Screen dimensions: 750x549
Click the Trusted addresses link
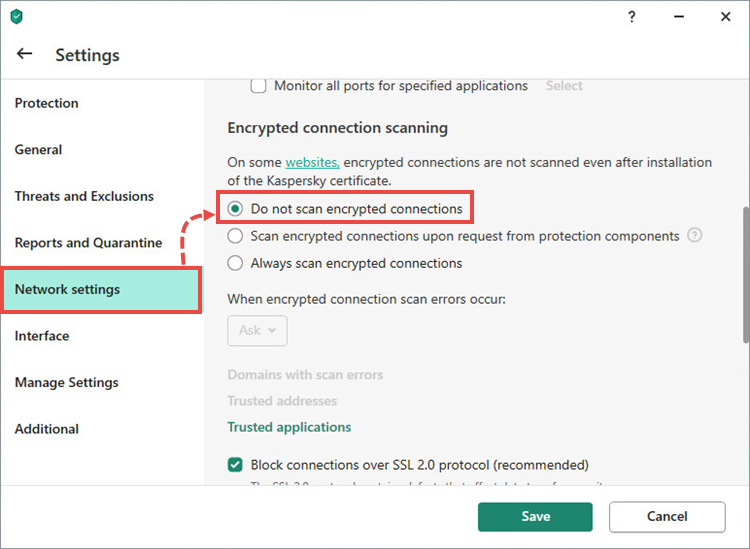282,401
